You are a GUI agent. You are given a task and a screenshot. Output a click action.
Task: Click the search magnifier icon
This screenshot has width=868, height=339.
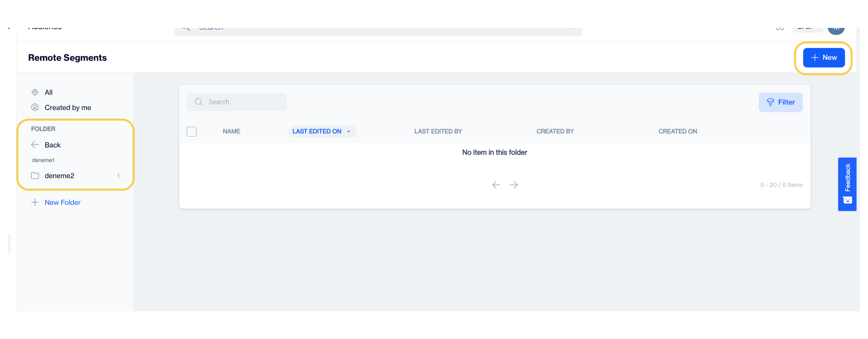coord(199,102)
